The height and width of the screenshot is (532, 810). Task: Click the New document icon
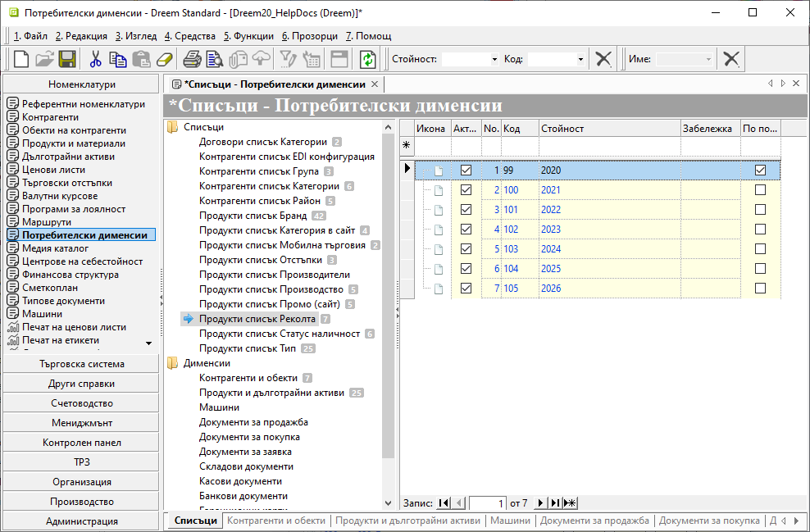point(21,59)
